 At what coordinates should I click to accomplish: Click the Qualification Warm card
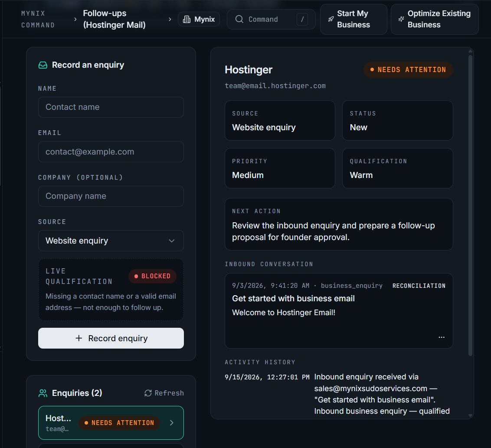click(x=397, y=168)
